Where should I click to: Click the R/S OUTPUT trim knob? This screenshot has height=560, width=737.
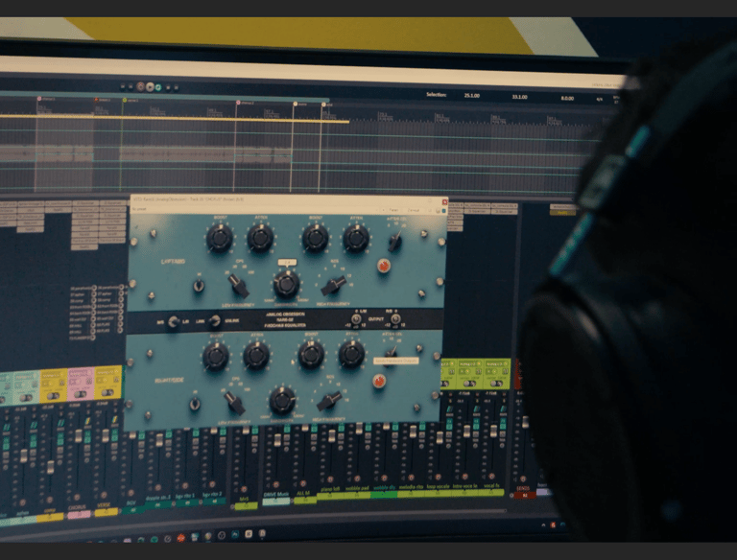(395, 319)
